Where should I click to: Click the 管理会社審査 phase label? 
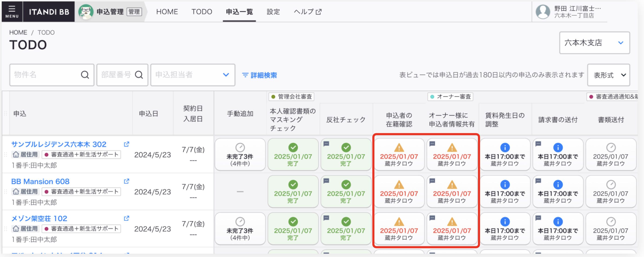pos(291,97)
